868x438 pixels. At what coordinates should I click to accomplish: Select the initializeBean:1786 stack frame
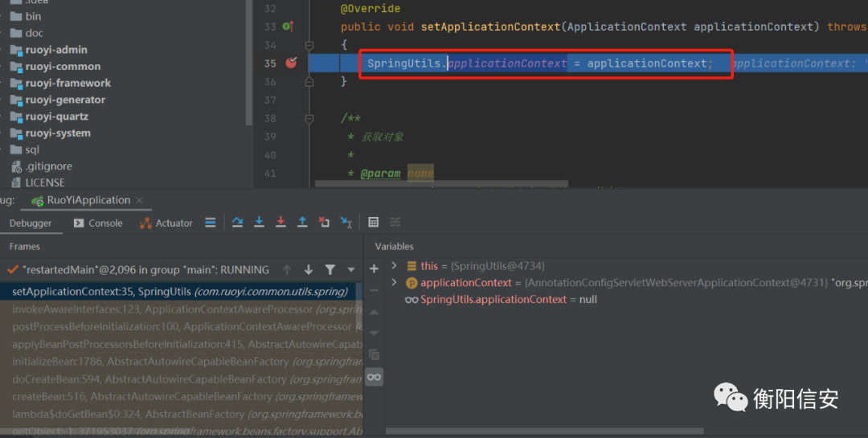click(181, 362)
